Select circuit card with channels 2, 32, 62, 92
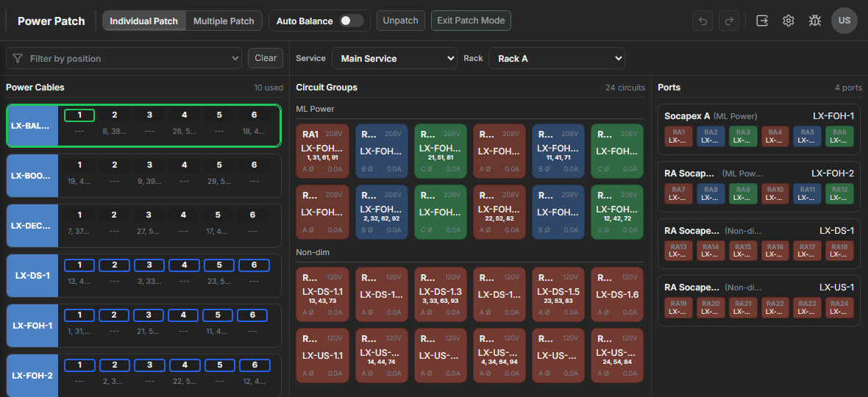Viewport: 868px width, 397px height. pos(382,212)
